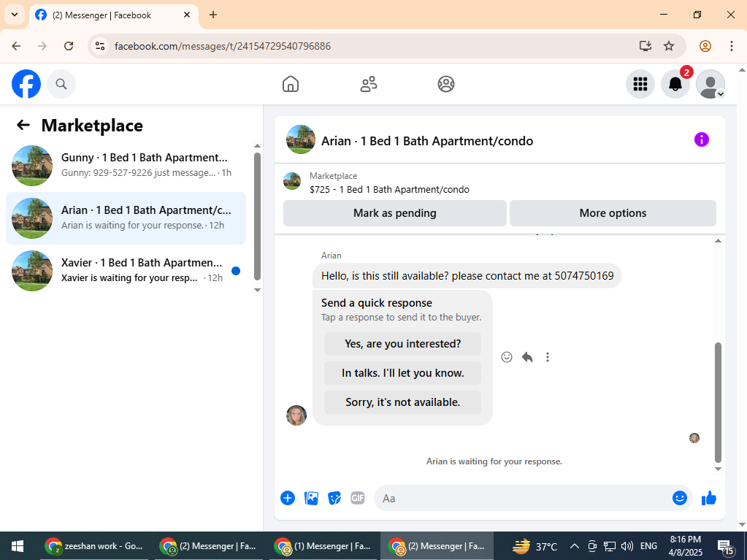The image size is (747, 560).
Task: Attach a photo or file icon
Action: tap(311, 498)
